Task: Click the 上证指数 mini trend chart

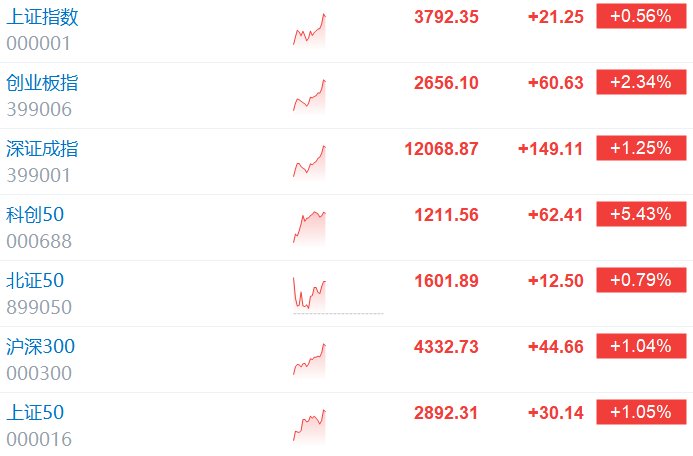Action: click(309, 30)
